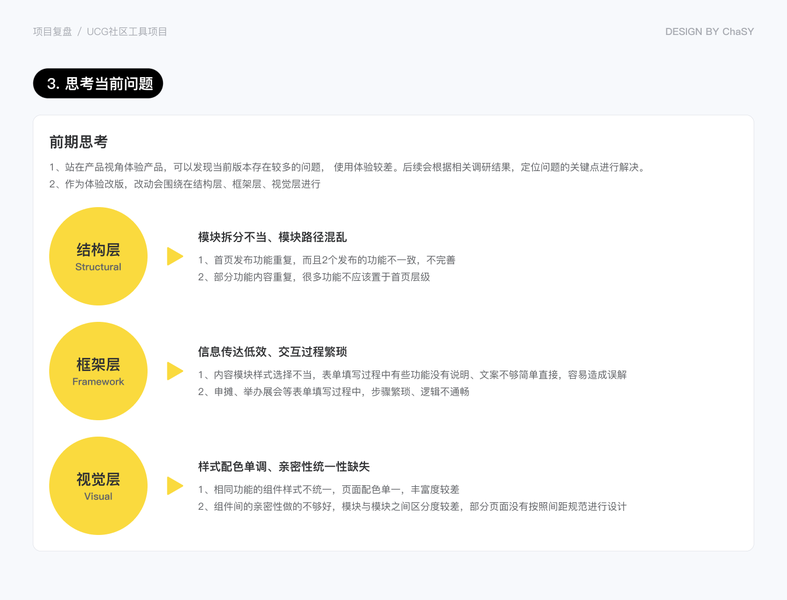Image resolution: width=787 pixels, height=600 pixels.
Task: Click the DESIGN BY ChaSY credit
Action: [709, 32]
